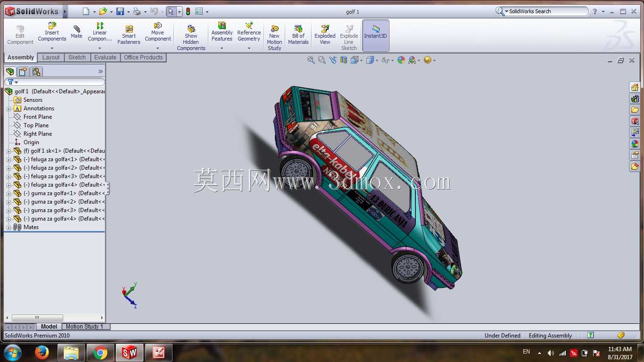This screenshot has width=644, height=362.
Task: Expand the Annotations folder in the tree
Action: [8, 108]
